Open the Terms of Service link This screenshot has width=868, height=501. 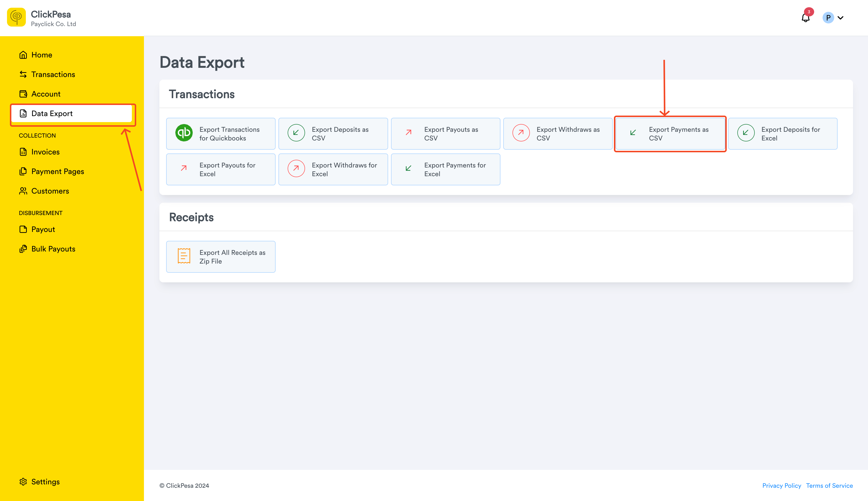[829, 486]
